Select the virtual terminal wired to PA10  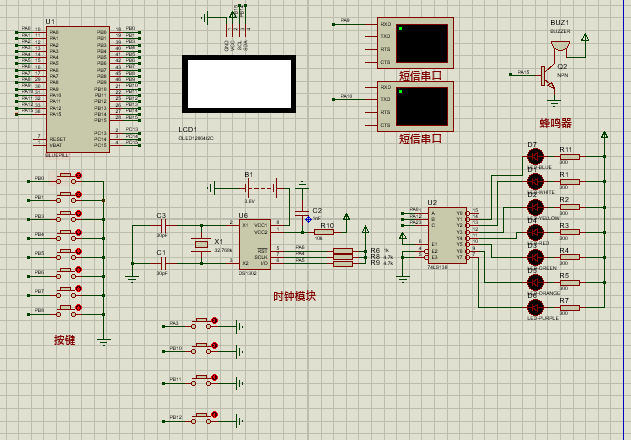(x=415, y=106)
